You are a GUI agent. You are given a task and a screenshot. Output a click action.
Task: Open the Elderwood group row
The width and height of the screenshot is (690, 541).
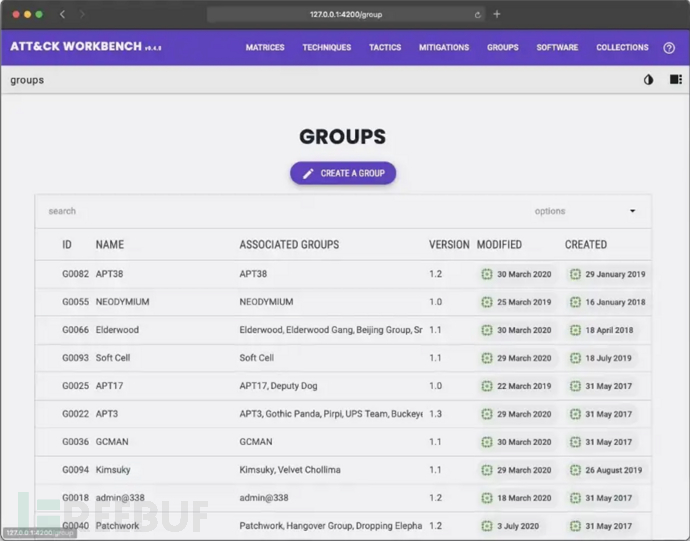pyautogui.click(x=116, y=330)
